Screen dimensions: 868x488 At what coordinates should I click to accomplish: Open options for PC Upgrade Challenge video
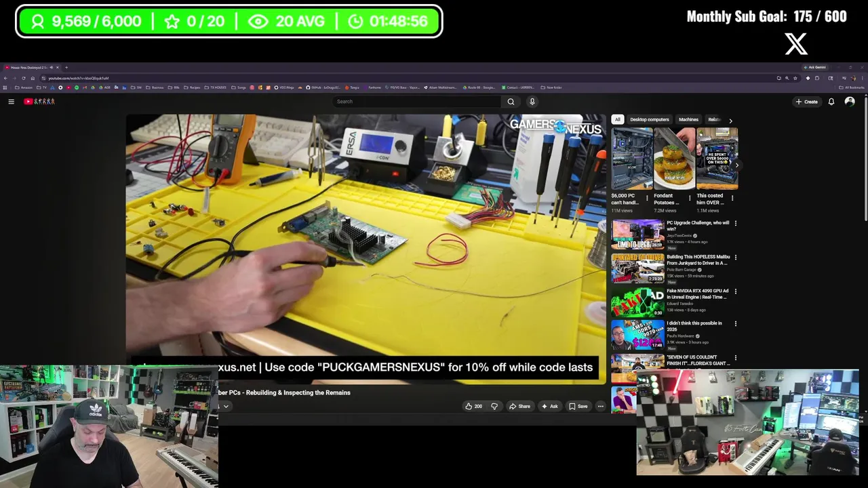tap(735, 223)
